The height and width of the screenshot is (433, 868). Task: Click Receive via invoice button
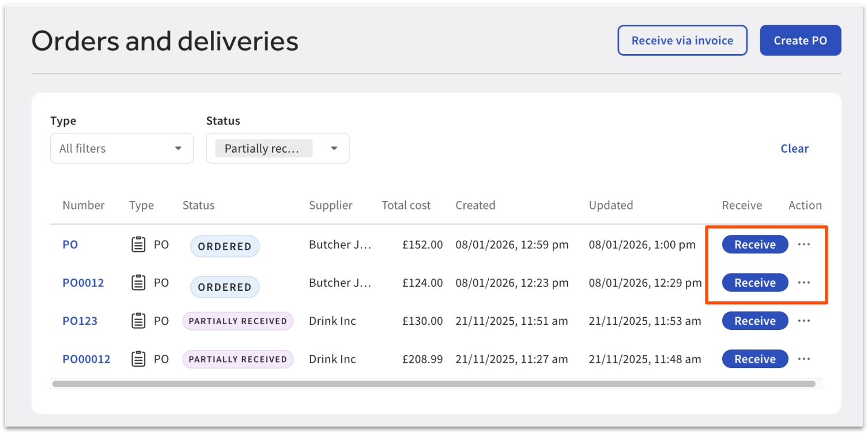682,40
